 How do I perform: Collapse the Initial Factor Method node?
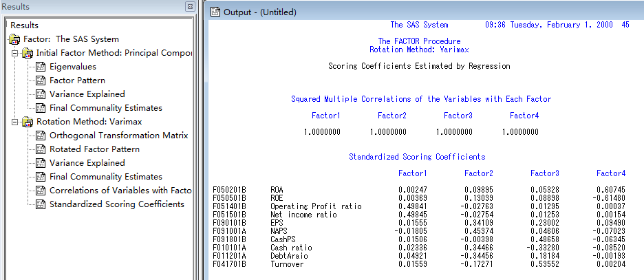16,53
